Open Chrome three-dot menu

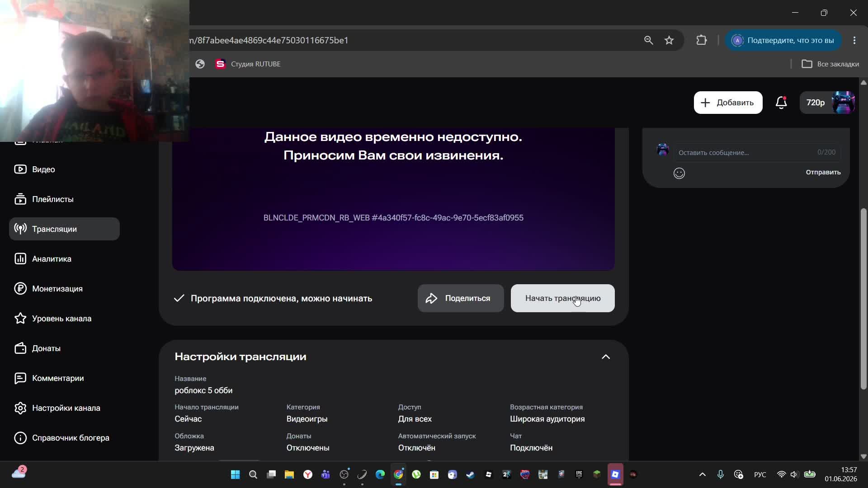click(x=854, y=40)
